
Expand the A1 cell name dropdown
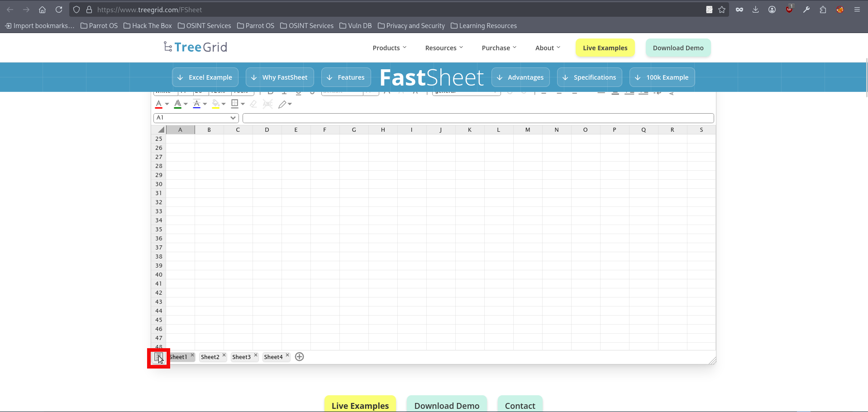point(233,118)
